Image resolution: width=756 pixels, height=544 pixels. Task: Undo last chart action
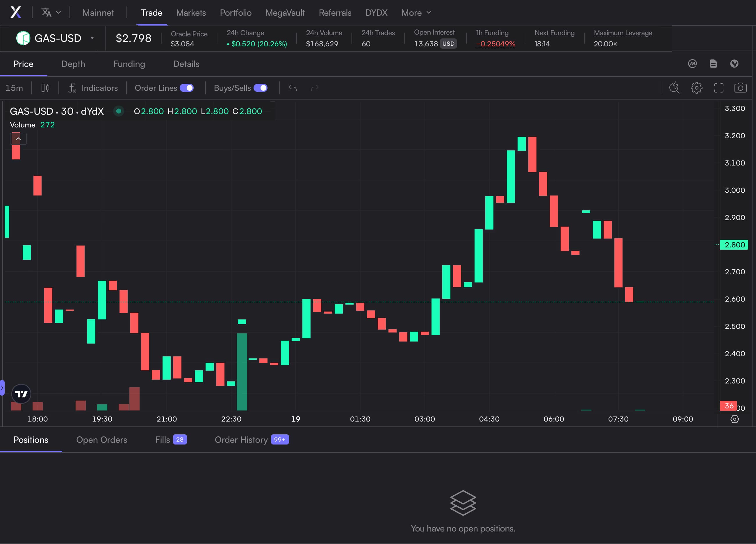click(x=293, y=88)
